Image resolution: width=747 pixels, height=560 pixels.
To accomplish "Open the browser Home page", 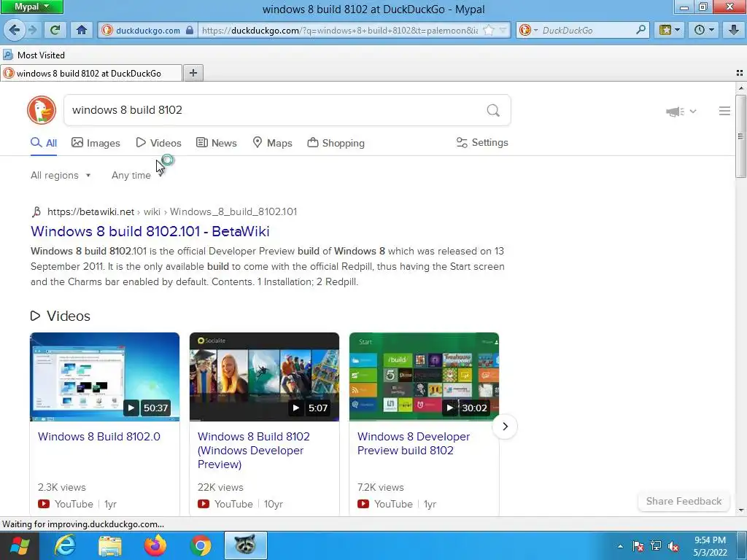I will [82, 30].
